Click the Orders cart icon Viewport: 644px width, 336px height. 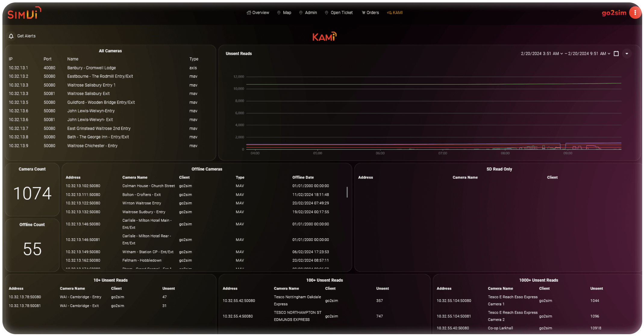(x=364, y=13)
